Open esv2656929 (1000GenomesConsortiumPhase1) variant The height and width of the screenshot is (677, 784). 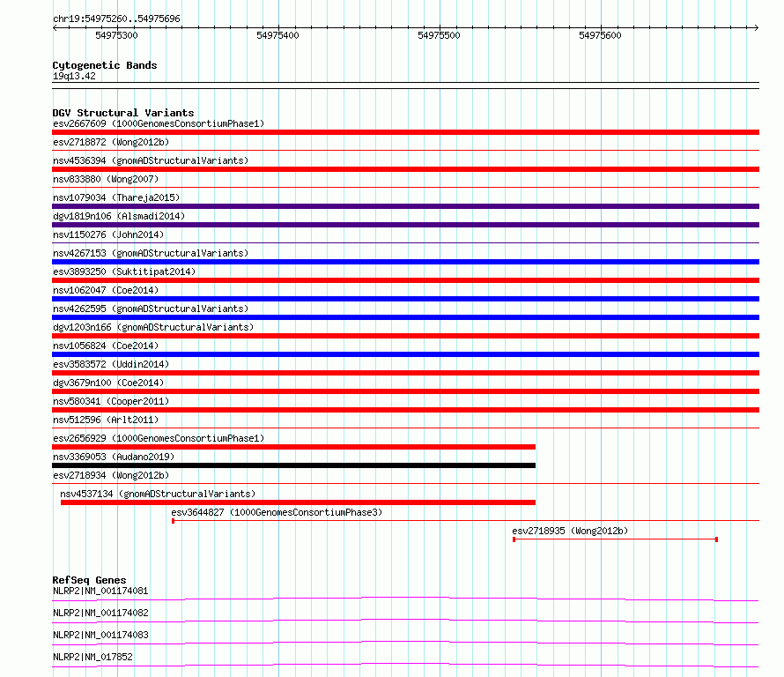(159, 438)
